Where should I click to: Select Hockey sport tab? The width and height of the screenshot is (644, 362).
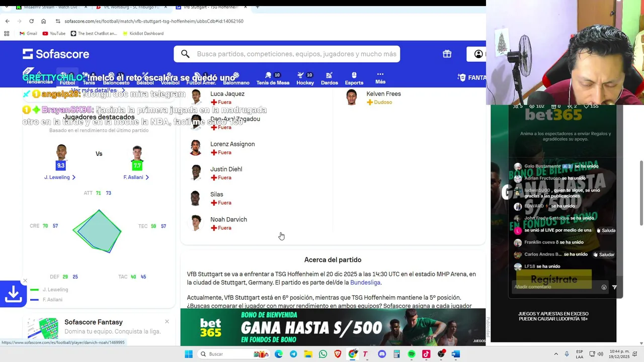(x=305, y=78)
